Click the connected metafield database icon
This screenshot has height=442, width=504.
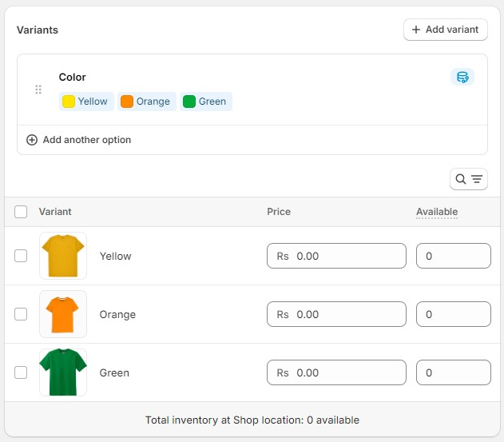[462, 78]
